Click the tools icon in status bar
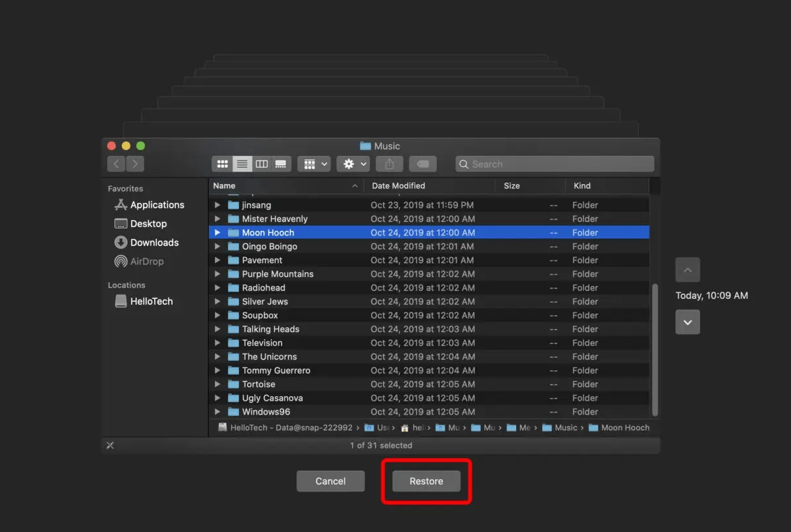 110,445
